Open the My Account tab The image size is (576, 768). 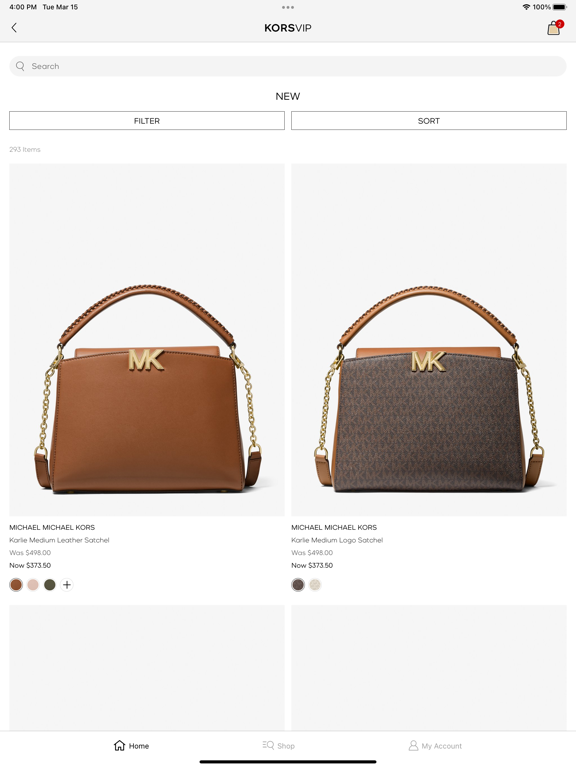click(435, 746)
